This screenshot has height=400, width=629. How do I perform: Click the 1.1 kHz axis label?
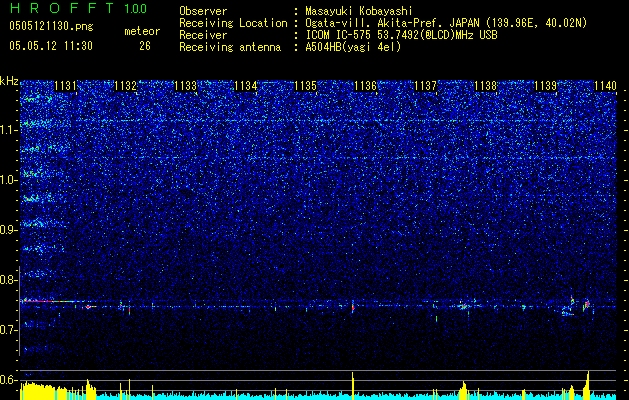tap(7, 130)
